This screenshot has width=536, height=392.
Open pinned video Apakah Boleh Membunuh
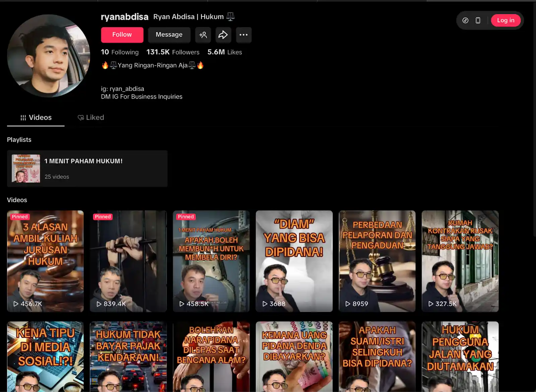point(211,261)
